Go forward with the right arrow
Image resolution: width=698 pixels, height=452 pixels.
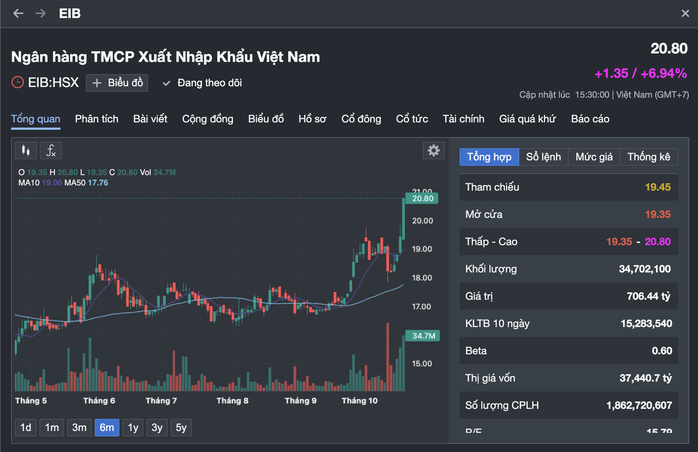point(41,13)
